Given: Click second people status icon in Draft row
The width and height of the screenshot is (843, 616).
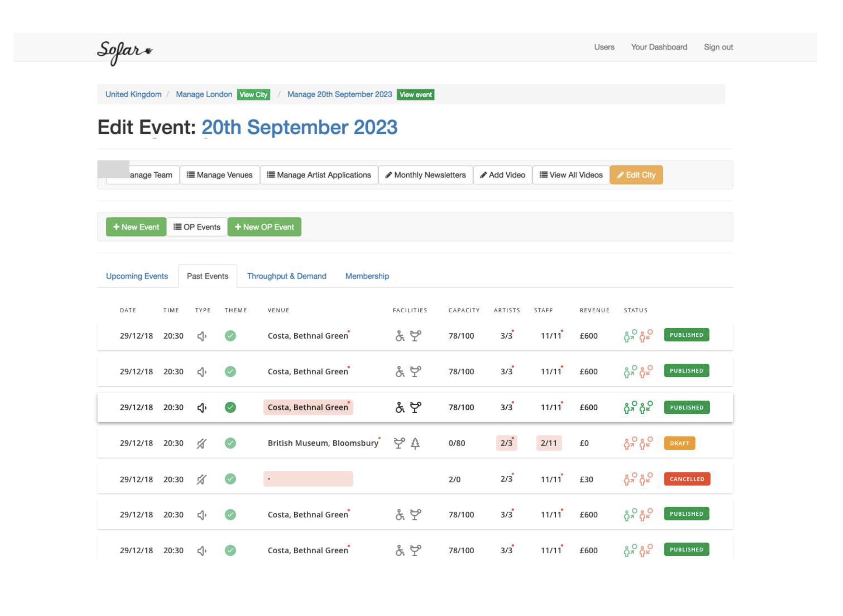Looking at the screenshot, I should tap(646, 443).
